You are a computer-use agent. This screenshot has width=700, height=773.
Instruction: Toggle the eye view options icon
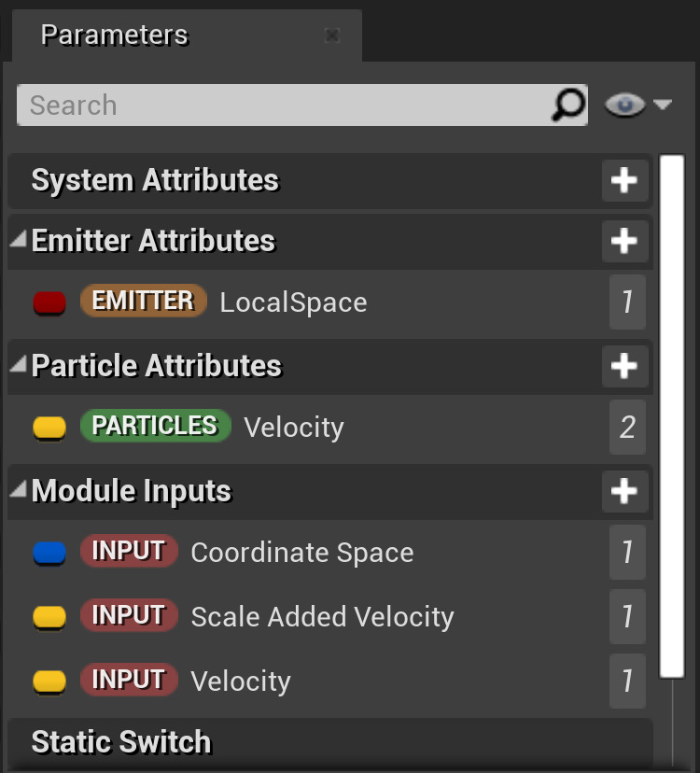(x=624, y=105)
